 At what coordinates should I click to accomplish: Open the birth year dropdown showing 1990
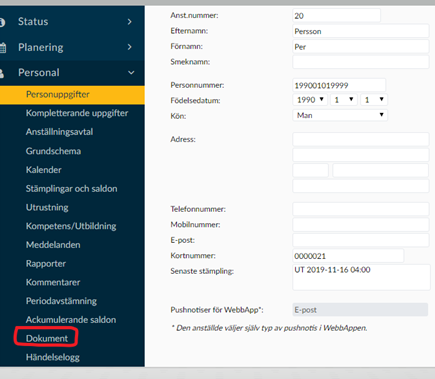[310, 100]
